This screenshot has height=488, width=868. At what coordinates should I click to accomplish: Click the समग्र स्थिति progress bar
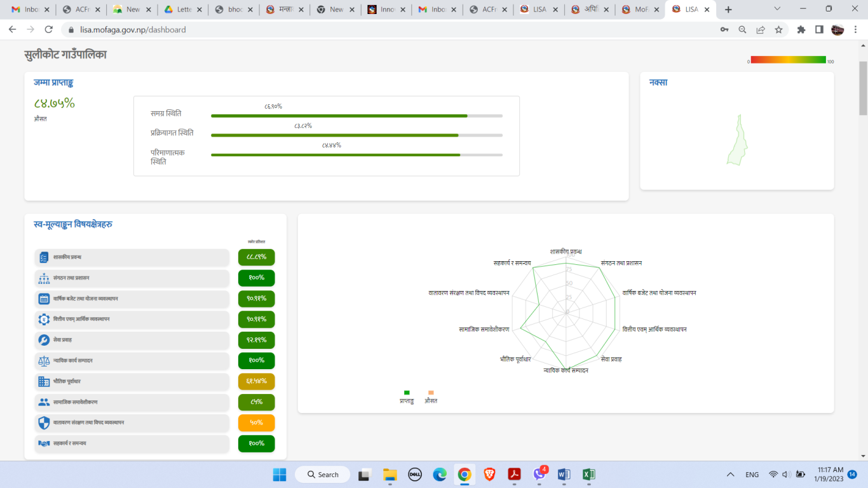[356, 116]
